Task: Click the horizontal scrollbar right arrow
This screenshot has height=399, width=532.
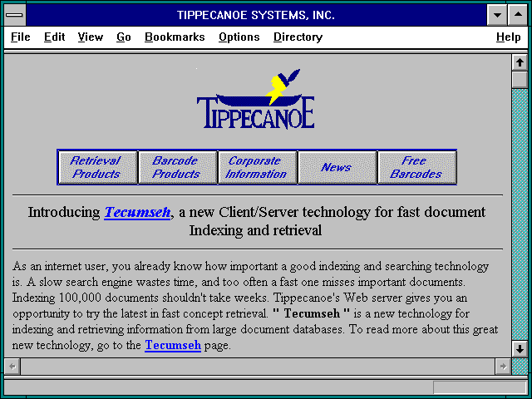Action: pyautogui.click(x=503, y=367)
